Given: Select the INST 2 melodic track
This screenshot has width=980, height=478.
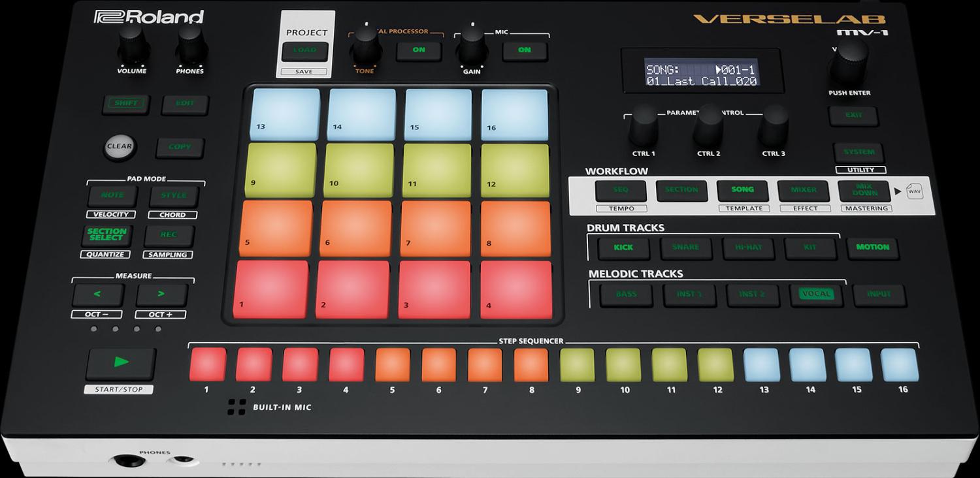Looking at the screenshot, I should click(x=752, y=294).
